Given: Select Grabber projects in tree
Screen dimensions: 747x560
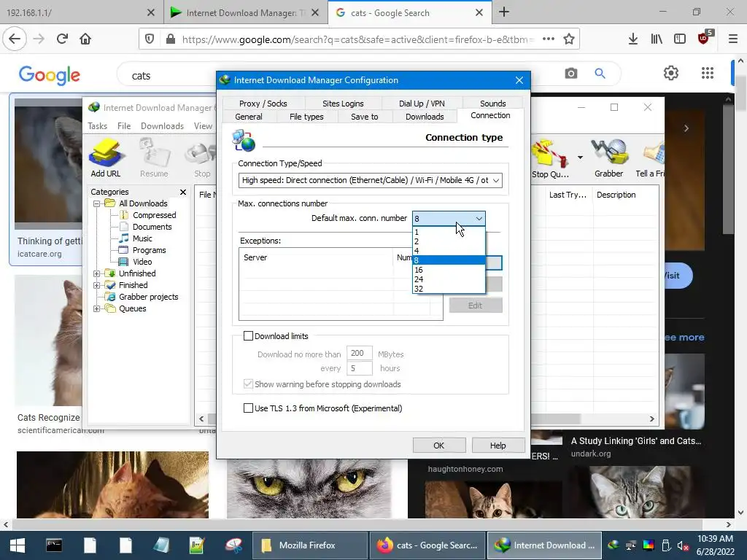Looking at the screenshot, I should [148, 297].
